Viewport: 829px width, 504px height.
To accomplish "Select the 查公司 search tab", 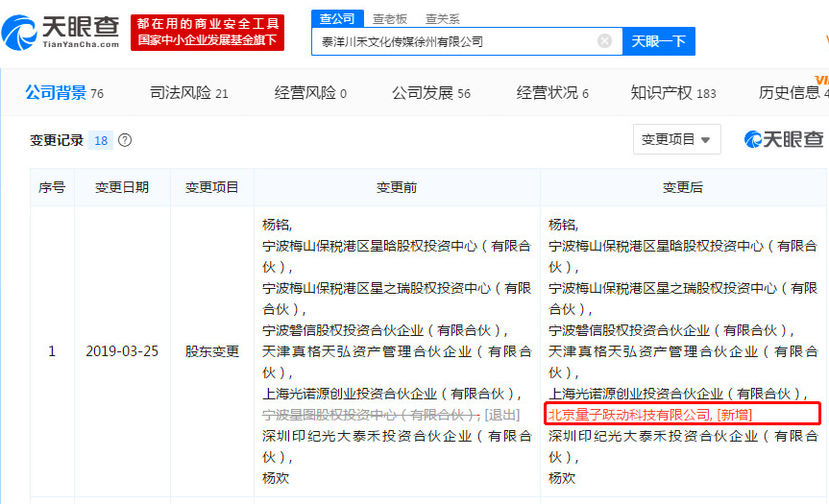I will [x=337, y=18].
